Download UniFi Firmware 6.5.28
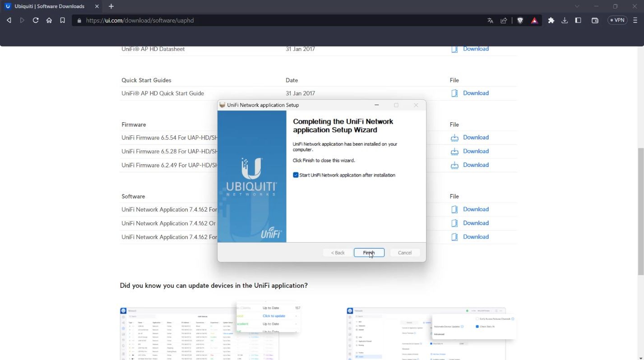The width and height of the screenshot is (644, 360). click(x=476, y=151)
